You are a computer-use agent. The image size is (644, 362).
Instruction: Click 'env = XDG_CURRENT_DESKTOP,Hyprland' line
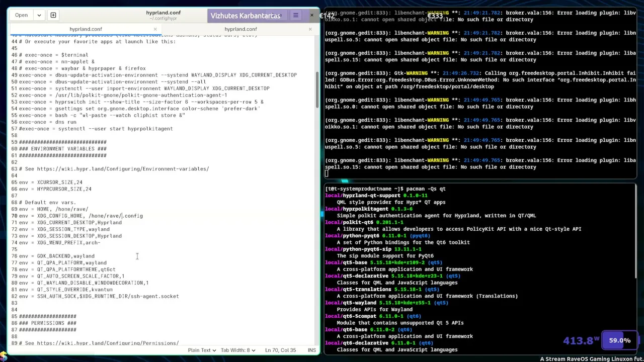(x=70, y=223)
